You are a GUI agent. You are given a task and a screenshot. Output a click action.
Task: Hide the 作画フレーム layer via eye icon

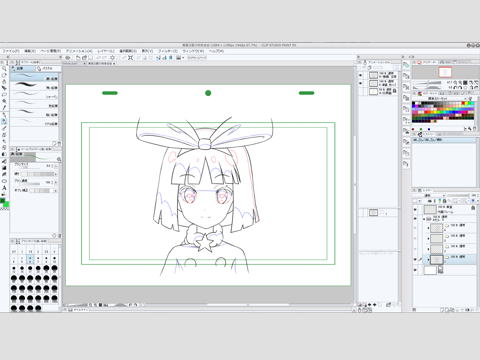tap(415, 209)
